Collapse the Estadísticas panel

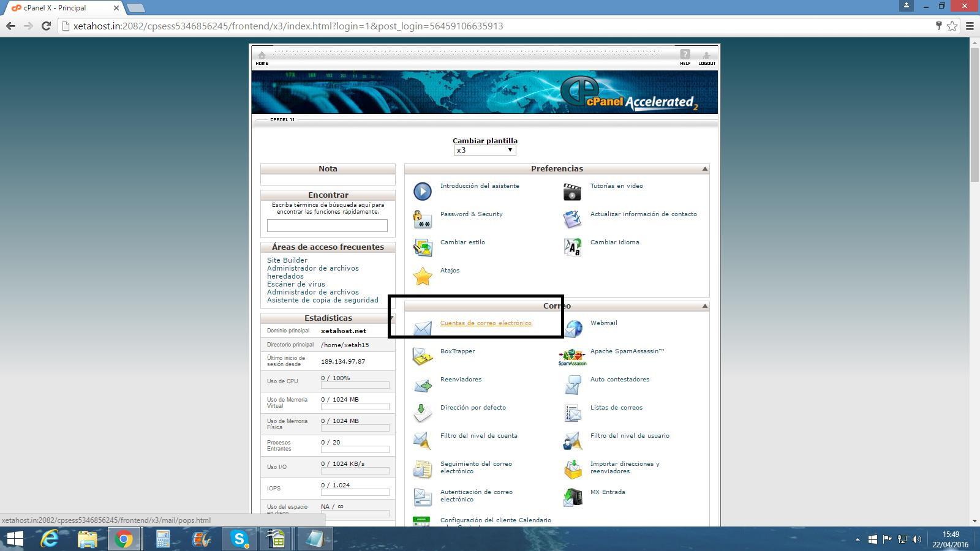(391, 318)
